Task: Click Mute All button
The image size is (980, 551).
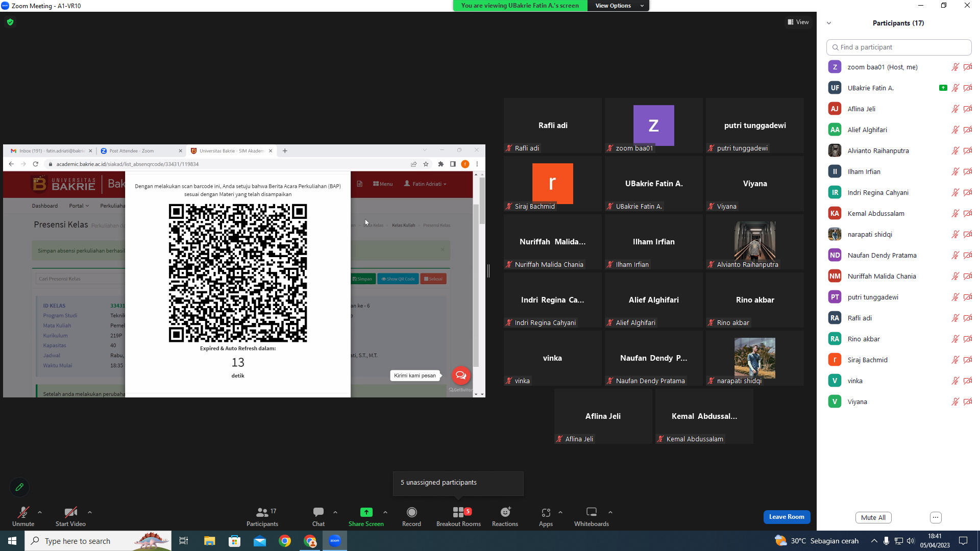Action: (873, 517)
